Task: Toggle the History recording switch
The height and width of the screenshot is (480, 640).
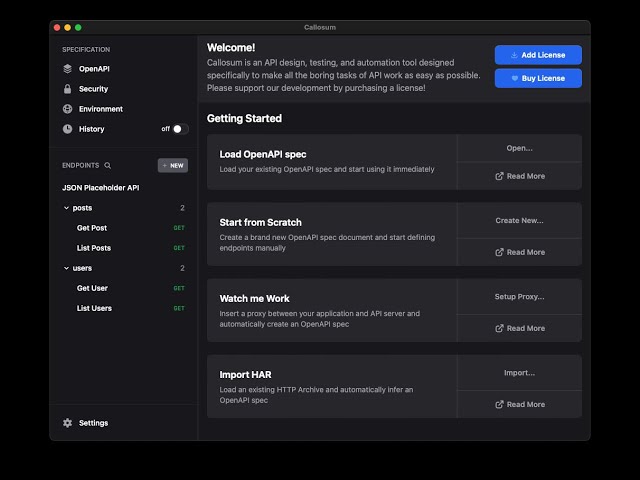Action: click(180, 129)
